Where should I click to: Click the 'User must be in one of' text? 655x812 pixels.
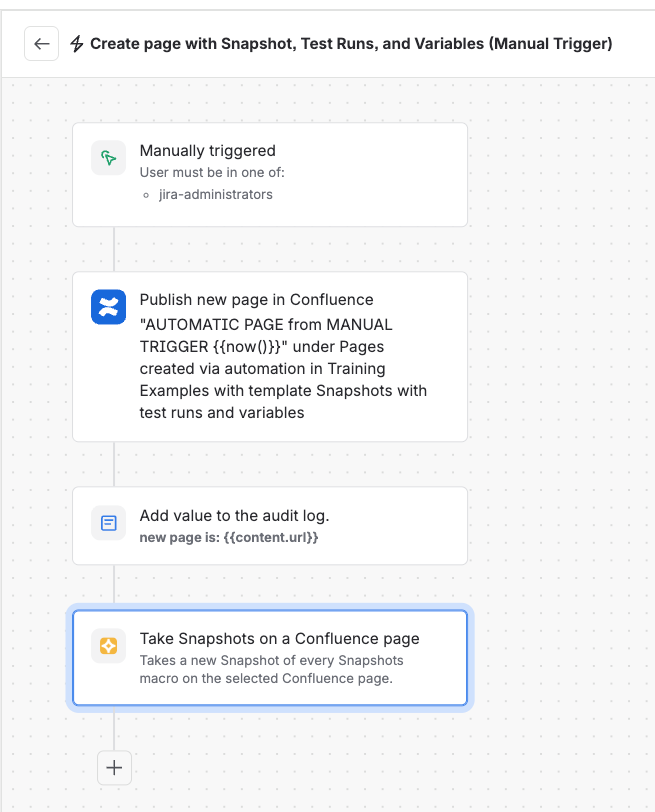[x=212, y=172]
